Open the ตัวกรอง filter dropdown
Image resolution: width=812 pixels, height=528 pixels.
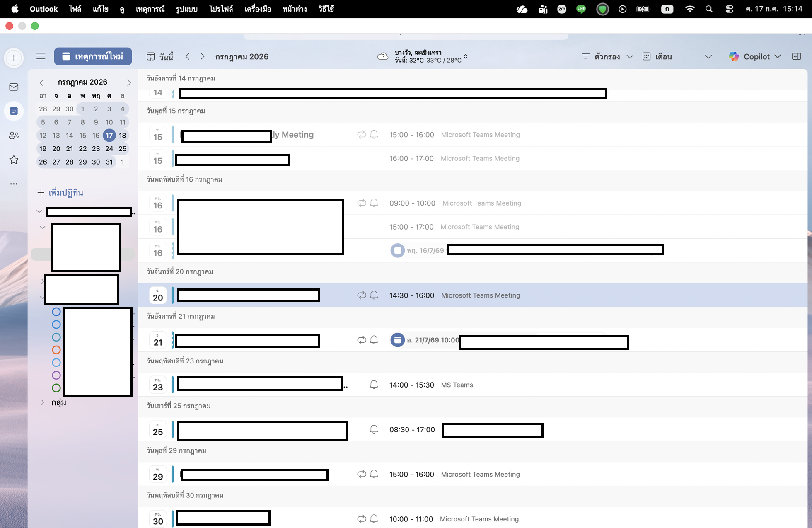point(607,56)
